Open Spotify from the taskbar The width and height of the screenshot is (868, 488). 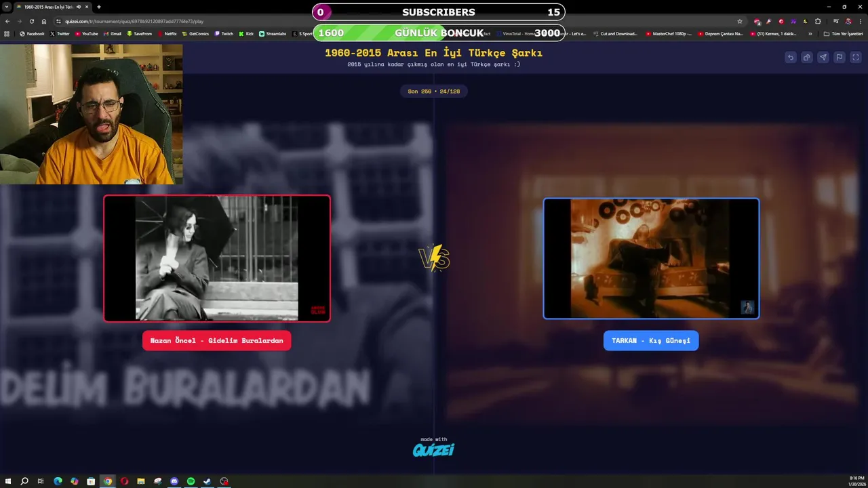point(191,481)
